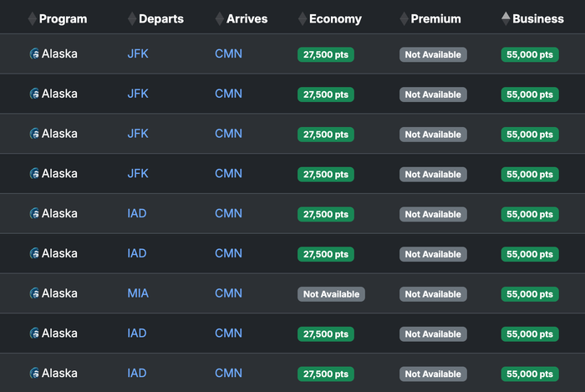Image resolution: width=585 pixels, height=392 pixels.
Task: Sort table by the Program column icon
Action: coord(33,18)
